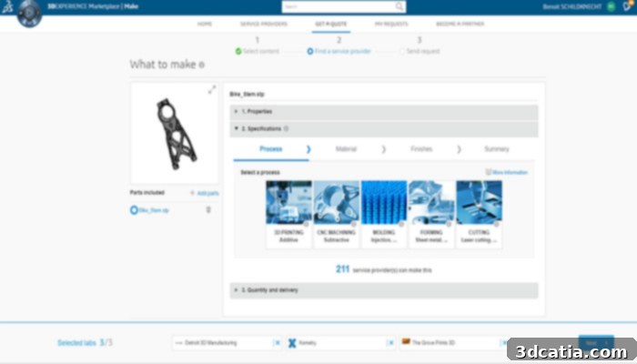Viewport: 637px width, 364px height.
Task: Click The Grove Prints 3D lab name
Action: (x=433, y=343)
